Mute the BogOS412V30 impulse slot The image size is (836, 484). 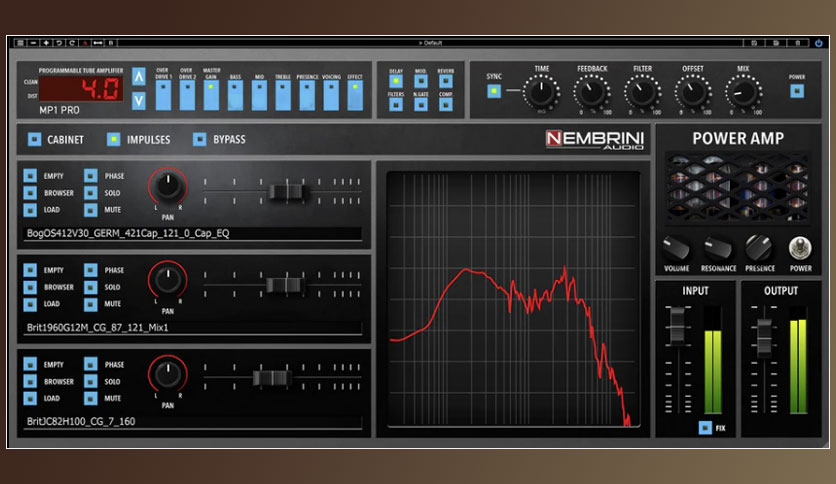click(91, 209)
